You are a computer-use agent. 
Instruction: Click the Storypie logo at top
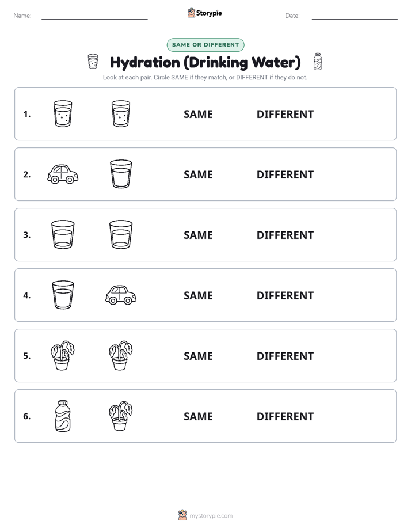point(205,13)
